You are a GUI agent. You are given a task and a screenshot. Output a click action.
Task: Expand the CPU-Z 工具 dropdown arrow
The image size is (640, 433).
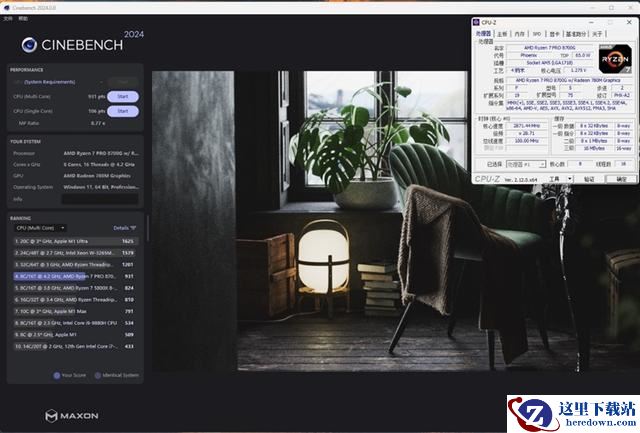[x=570, y=179]
